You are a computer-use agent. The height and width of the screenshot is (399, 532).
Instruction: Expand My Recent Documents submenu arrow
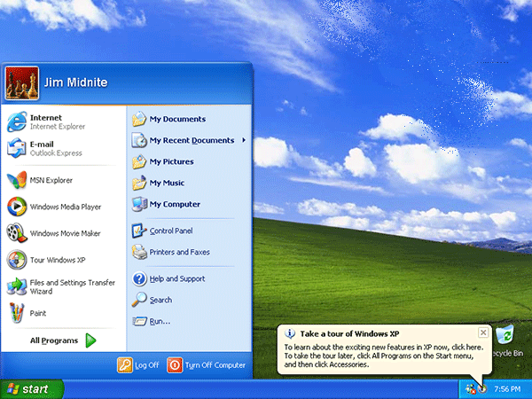[x=244, y=140]
